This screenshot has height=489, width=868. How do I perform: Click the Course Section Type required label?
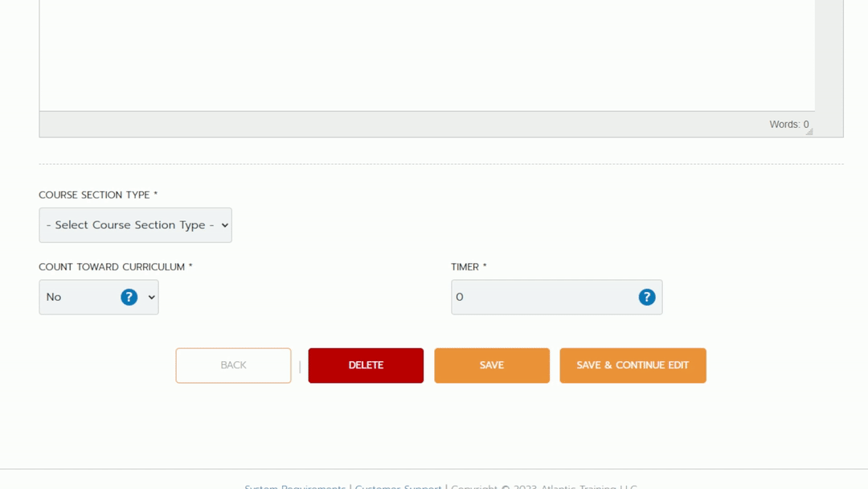tap(97, 195)
